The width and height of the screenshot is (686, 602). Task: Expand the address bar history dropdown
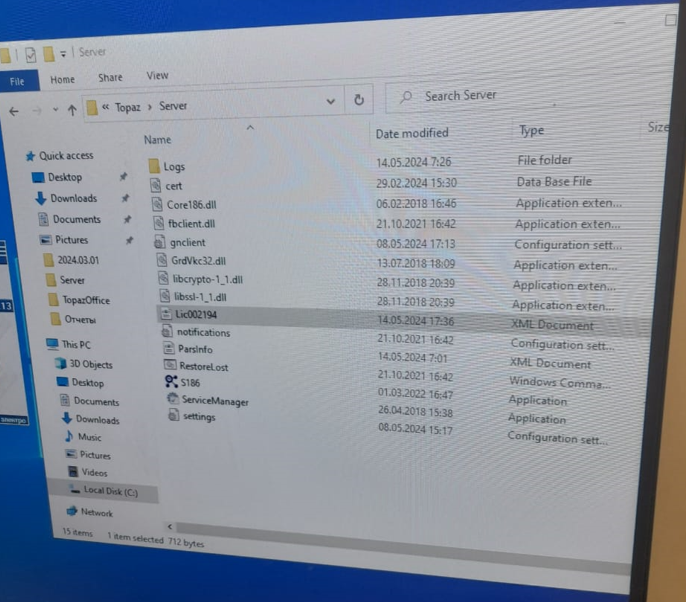pyautogui.click(x=331, y=102)
